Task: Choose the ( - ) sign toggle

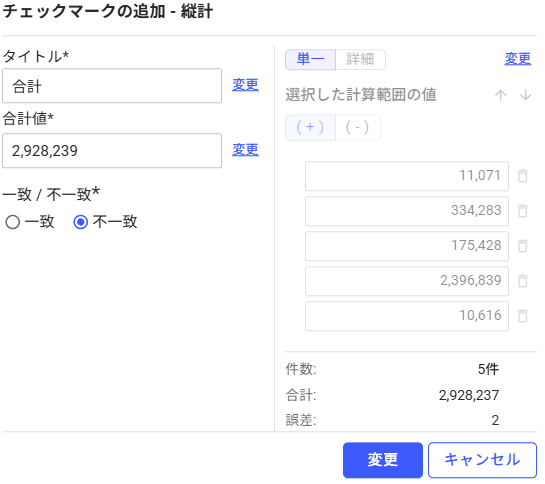Action: pyautogui.click(x=358, y=128)
